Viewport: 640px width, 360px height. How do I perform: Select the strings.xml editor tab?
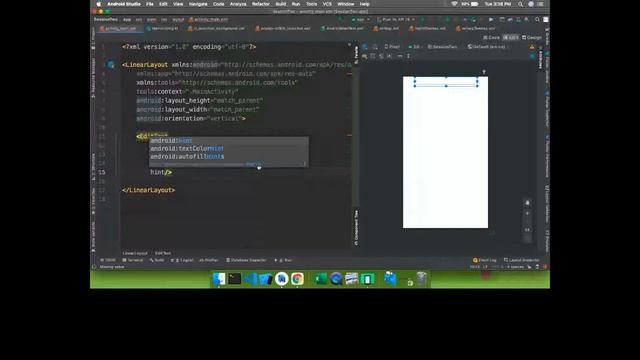tap(386, 29)
